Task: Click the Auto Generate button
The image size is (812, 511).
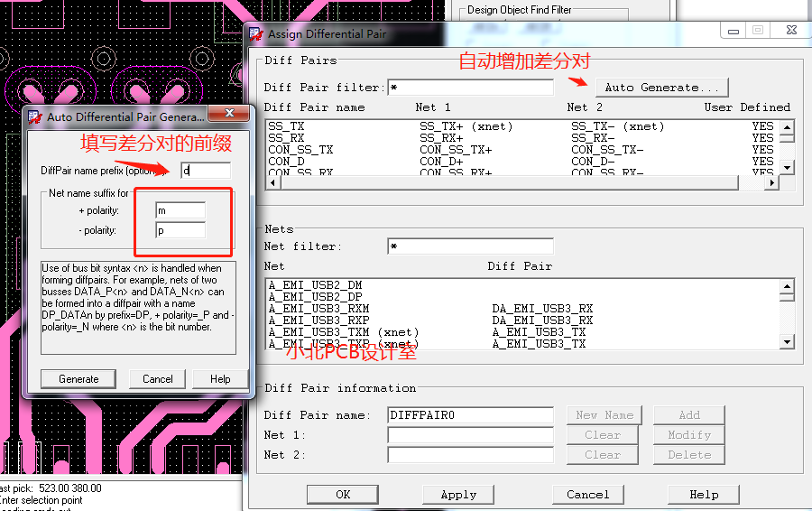Action: [662, 88]
